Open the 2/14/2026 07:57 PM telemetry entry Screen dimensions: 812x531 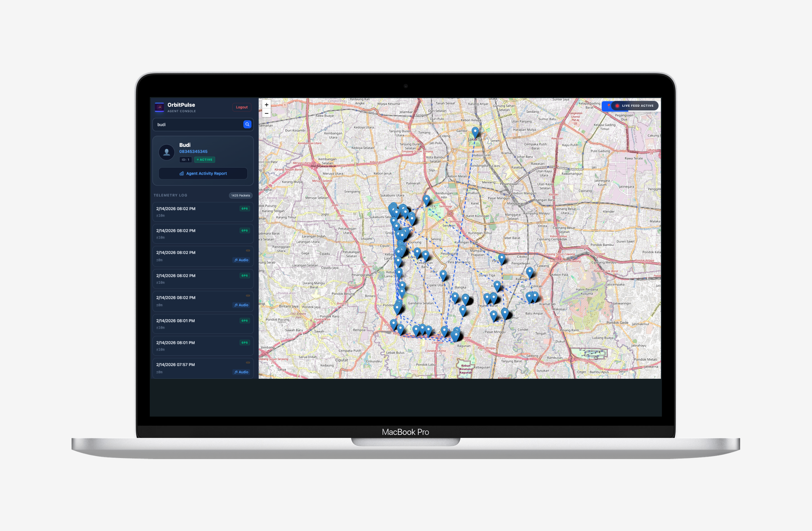(203, 368)
